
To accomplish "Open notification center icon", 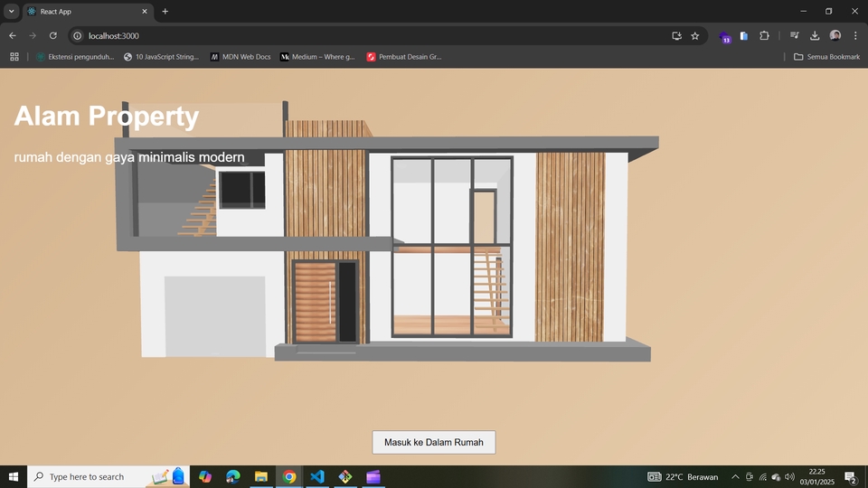I will (851, 476).
